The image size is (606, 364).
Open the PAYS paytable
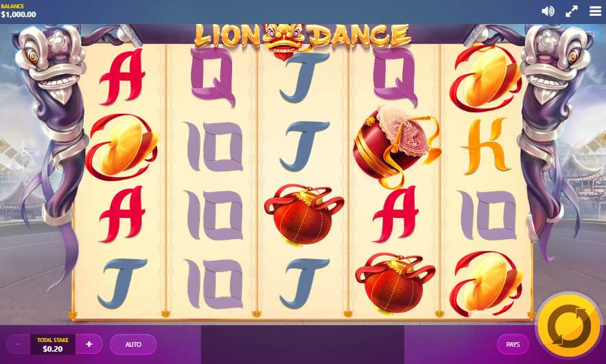point(513,344)
